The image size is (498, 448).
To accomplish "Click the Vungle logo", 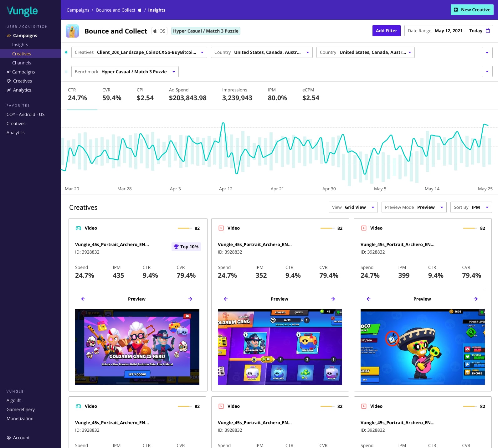I will pyautogui.click(x=22, y=11).
